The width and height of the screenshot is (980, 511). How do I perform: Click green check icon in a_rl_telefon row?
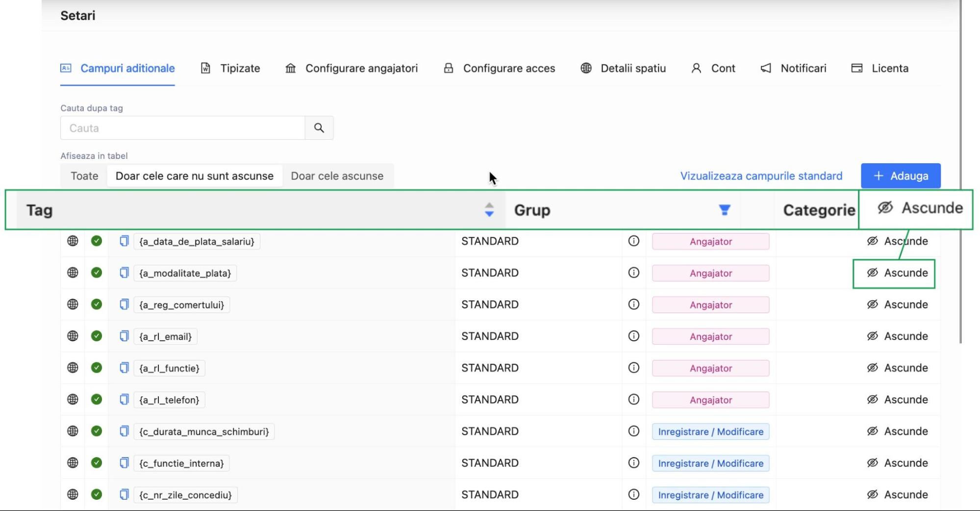tap(97, 399)
